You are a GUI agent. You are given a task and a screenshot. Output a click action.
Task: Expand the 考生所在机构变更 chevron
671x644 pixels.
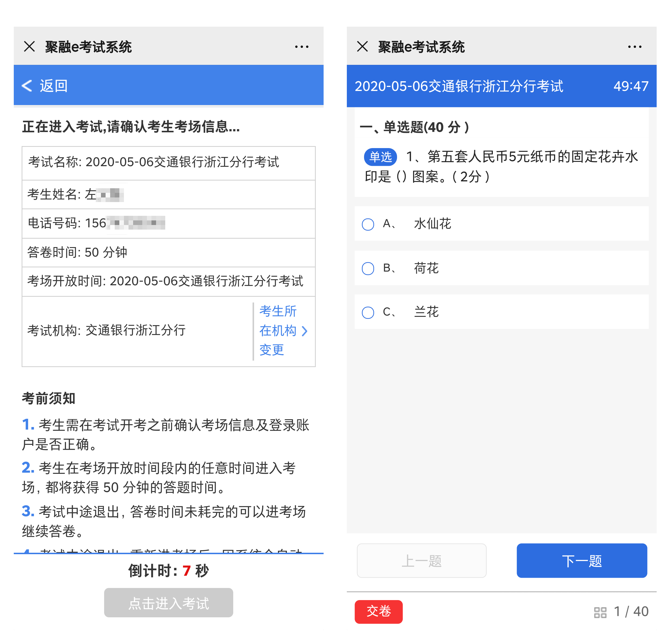(x=304, y=331)
